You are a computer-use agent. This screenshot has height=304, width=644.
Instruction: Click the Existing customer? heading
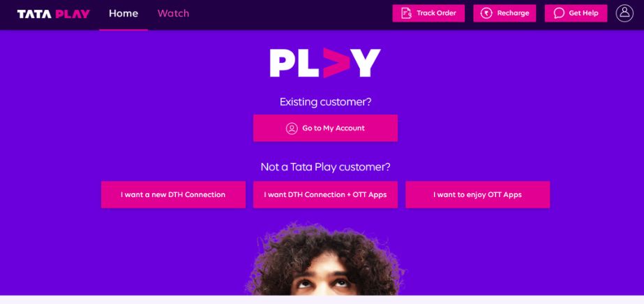[325, 102]
